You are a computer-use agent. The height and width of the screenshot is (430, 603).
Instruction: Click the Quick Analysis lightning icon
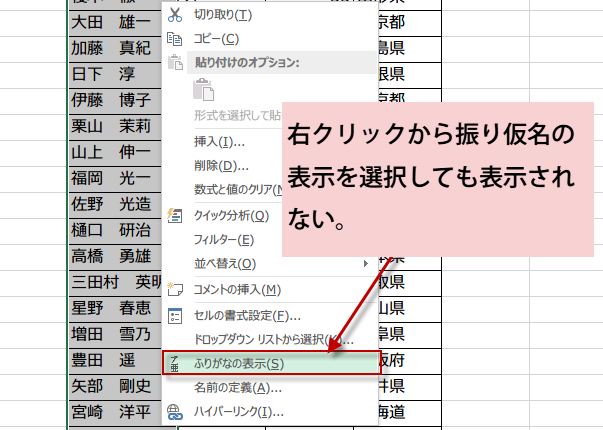click(x=175, y=215)
